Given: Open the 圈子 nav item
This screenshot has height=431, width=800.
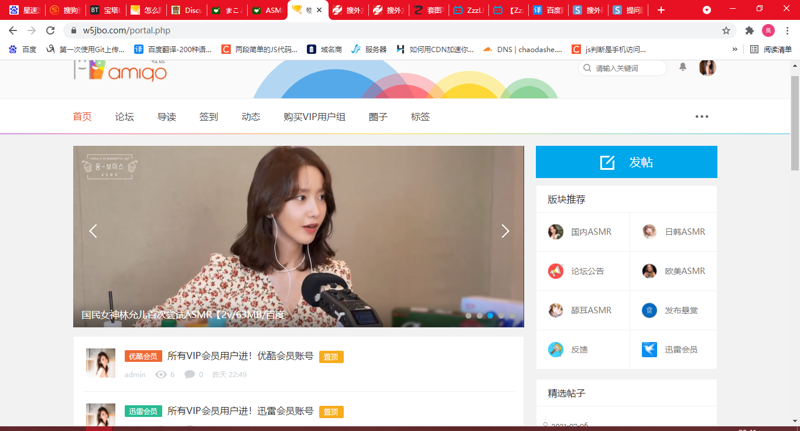Looking at the screenshot, I should pyautogui.click(x=378, y=117).
